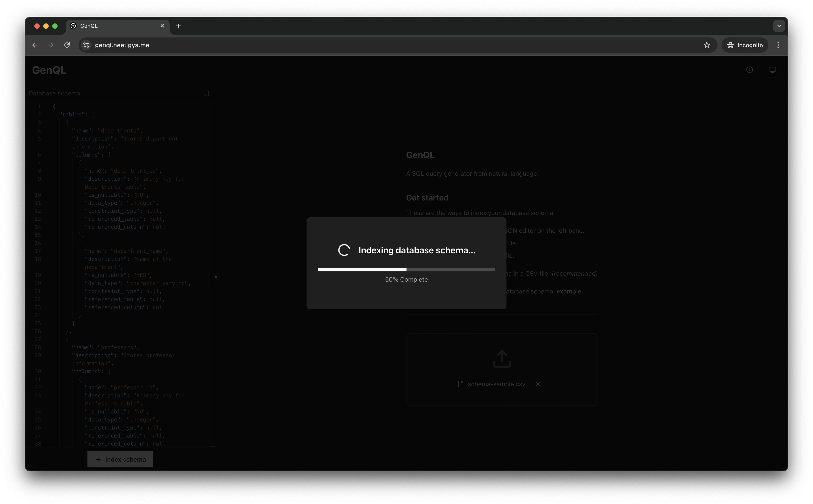Click the Incognito profile indicator
The width and height of the screenshot is (813, 504).
(x=745, y=45)
